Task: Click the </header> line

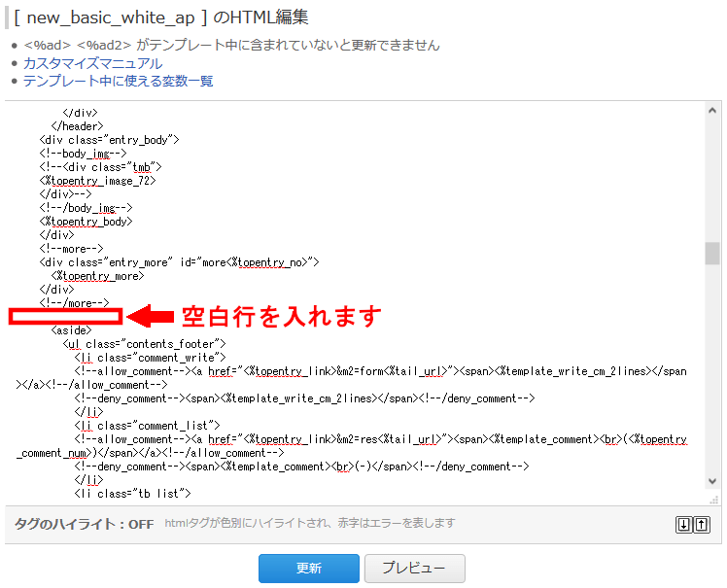Action: coord(77,126)
